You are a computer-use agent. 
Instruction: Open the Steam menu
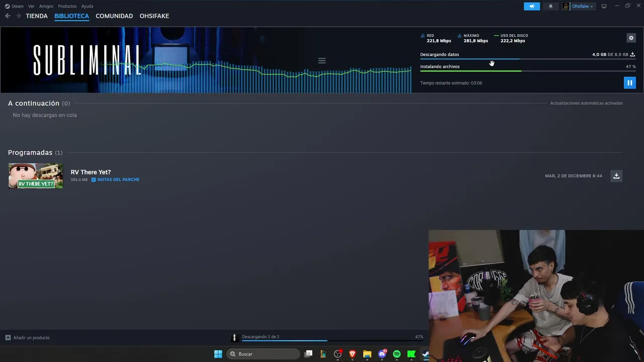(x=14, y=6)
